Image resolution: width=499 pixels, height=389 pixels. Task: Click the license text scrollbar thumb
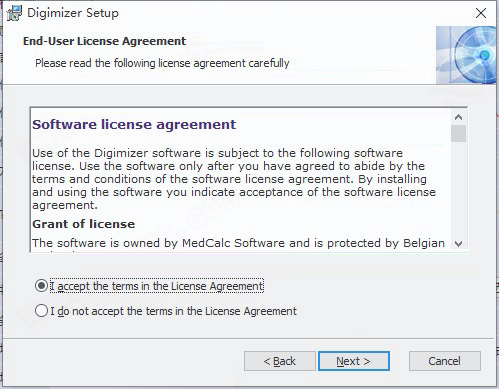[459, 133]
